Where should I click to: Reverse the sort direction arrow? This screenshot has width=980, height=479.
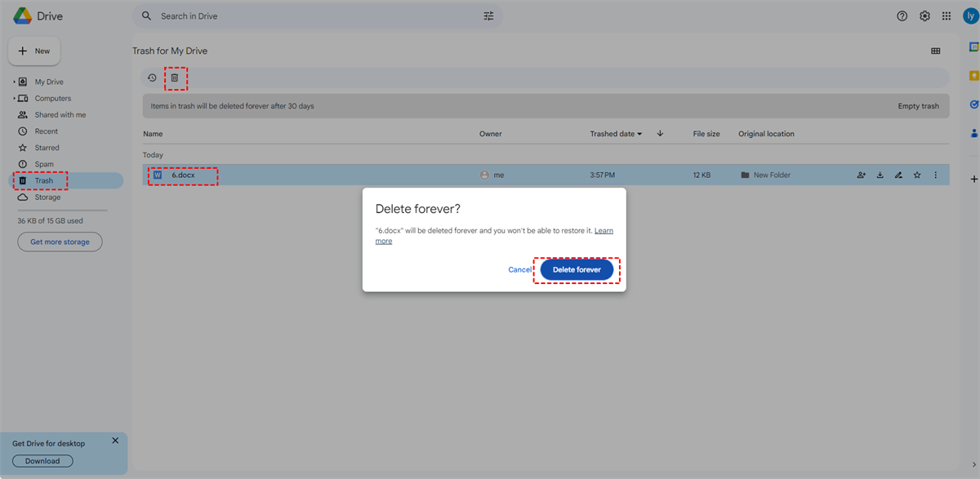click(x=660, y=134)
